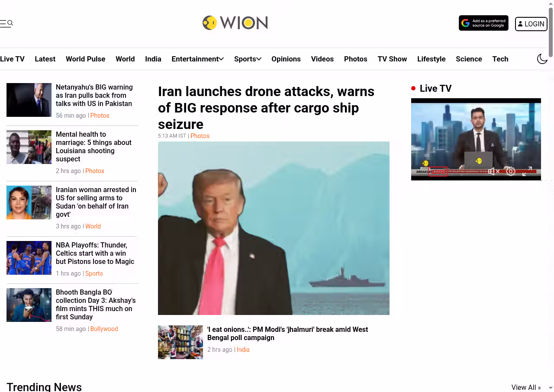Open the World Pulse menu item

click(85, 59)
